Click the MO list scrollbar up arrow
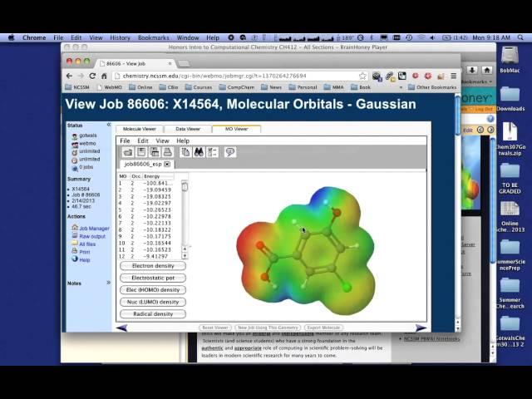This screenshot has width=532, height=399. point(185,249)
